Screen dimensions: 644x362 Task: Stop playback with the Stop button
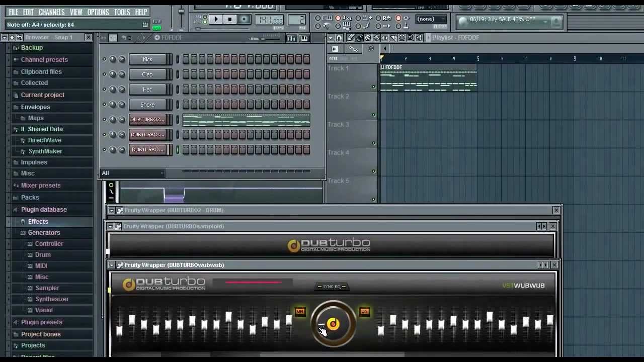(229, 20)
